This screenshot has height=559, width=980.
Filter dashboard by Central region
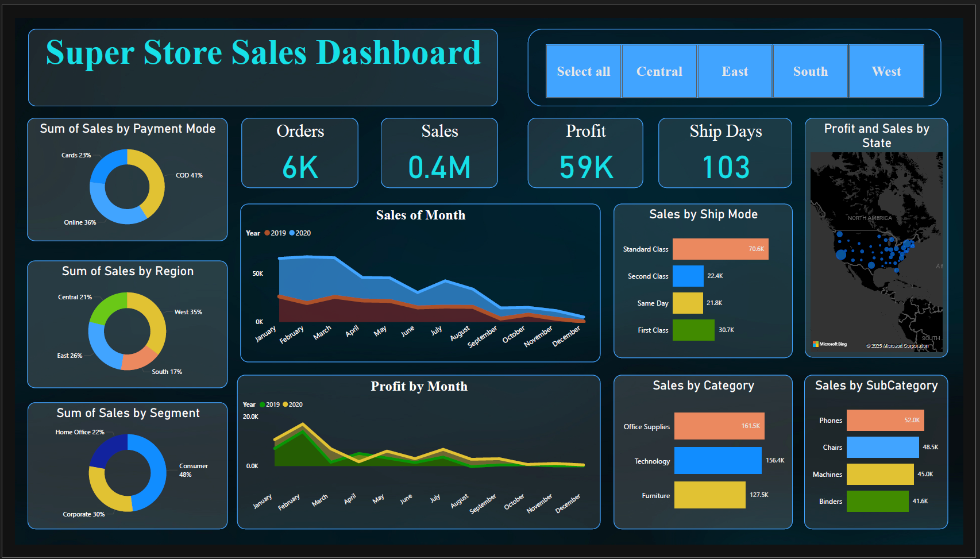(659, 71)
